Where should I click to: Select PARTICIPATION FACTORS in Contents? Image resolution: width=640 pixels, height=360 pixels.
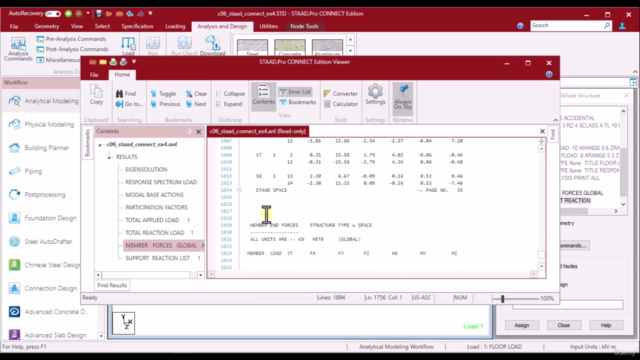(x=156, y=207)
